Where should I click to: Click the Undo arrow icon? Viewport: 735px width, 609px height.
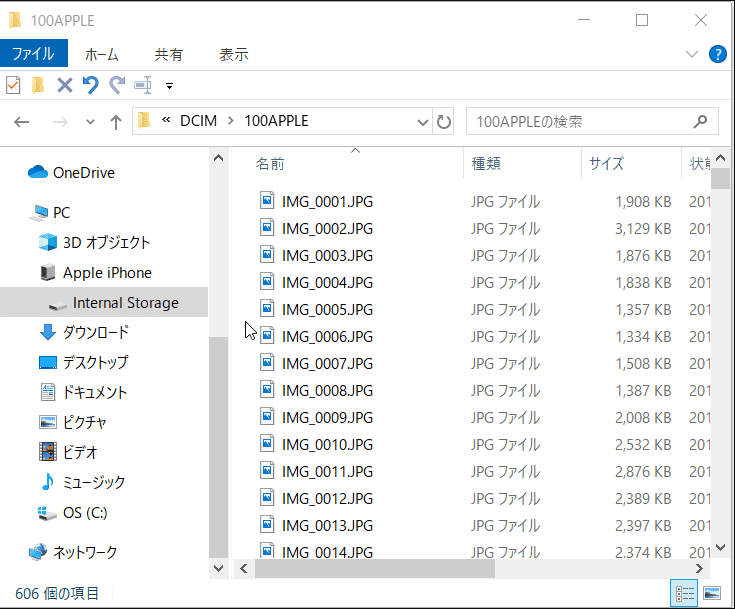click(91, 85)
